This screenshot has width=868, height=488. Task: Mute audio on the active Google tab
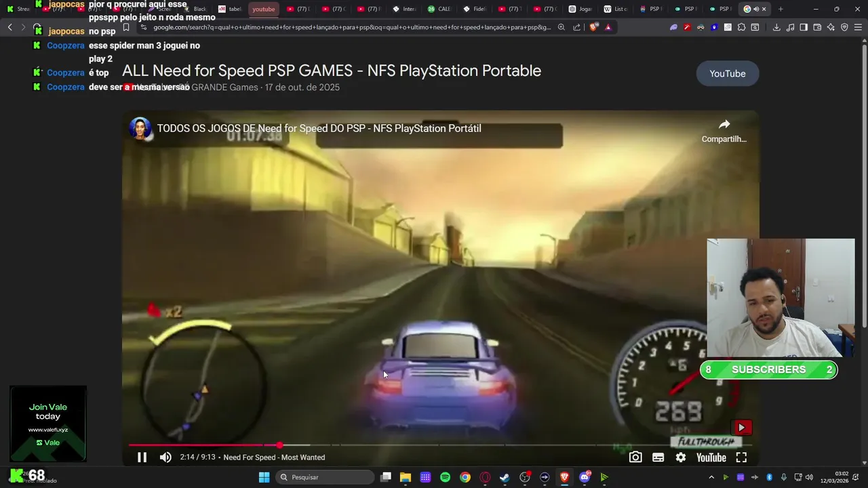coord(756,9)
